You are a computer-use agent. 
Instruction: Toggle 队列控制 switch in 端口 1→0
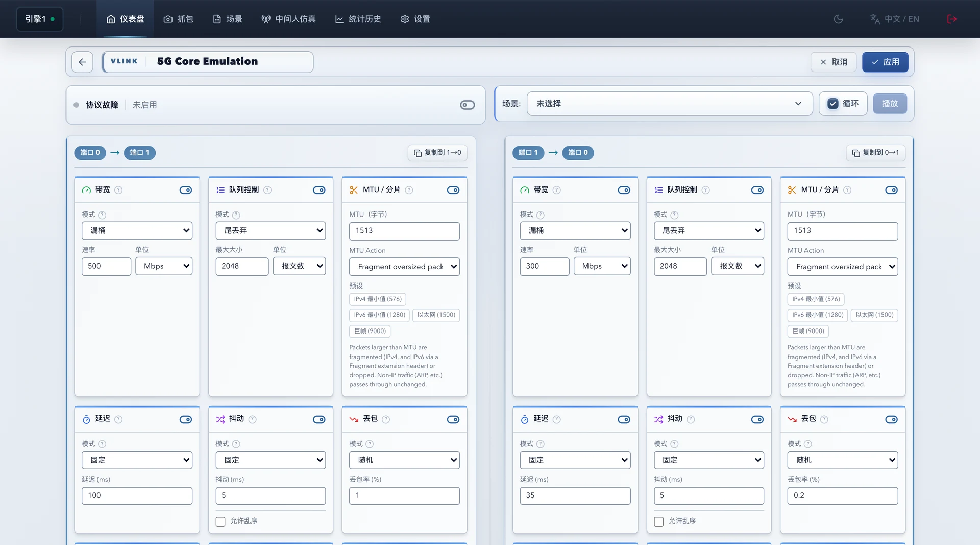point(757,190)
